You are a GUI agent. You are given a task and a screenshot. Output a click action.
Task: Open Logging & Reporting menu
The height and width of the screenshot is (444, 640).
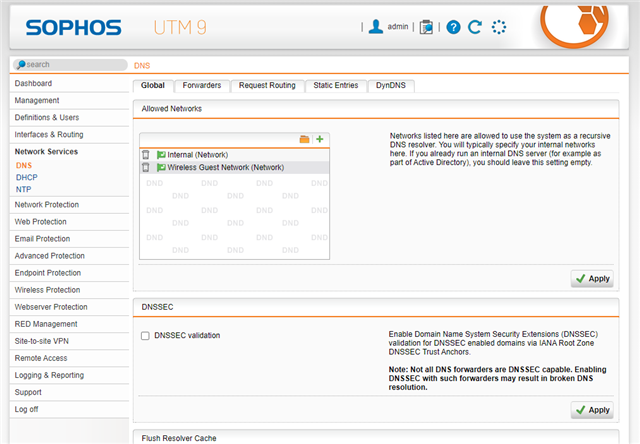[69, 375]
